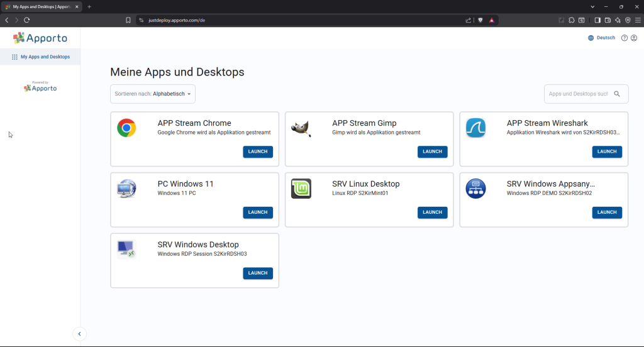Click the Google Chrome app icon
644x347 pixels.
click(126, 128)
